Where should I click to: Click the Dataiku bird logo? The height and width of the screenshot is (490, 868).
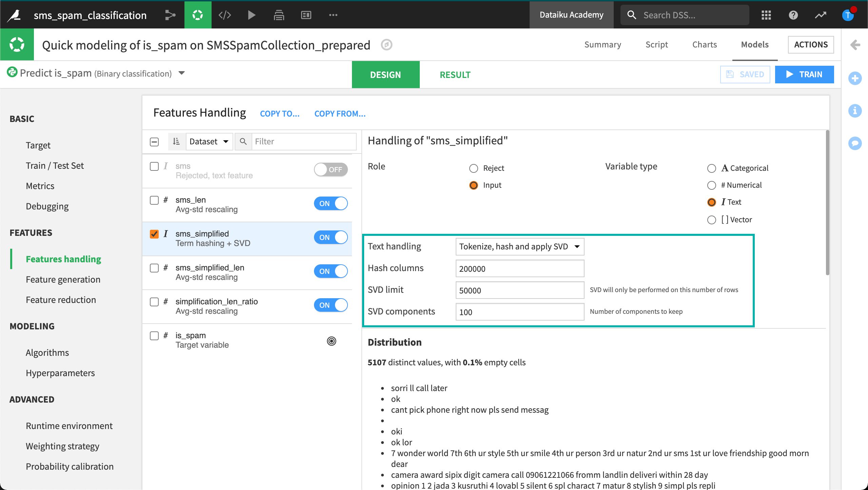coord(15,15)
